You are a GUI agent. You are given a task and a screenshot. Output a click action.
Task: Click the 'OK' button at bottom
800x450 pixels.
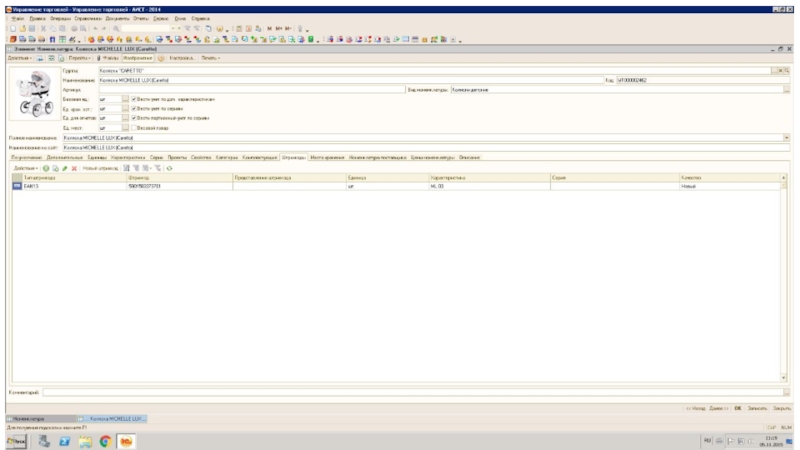point(737,408)
